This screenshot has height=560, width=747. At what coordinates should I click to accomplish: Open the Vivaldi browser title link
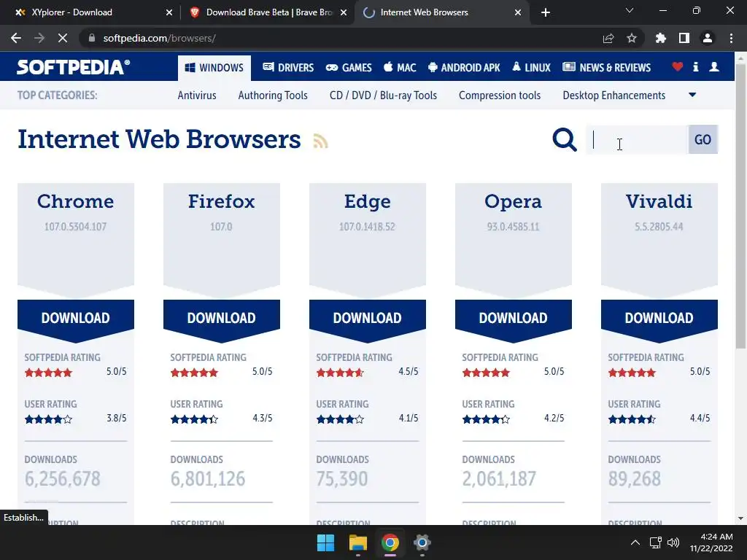(659, 201)
